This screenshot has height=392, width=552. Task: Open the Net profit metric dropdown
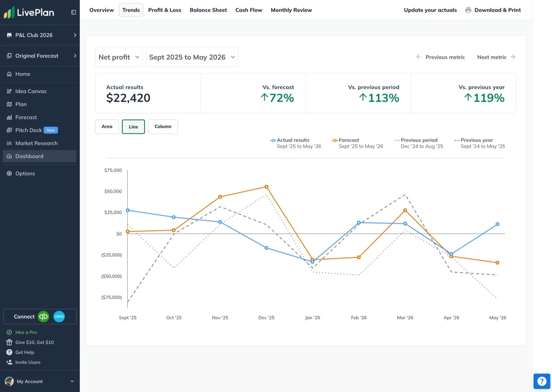(x=119, y=57)
